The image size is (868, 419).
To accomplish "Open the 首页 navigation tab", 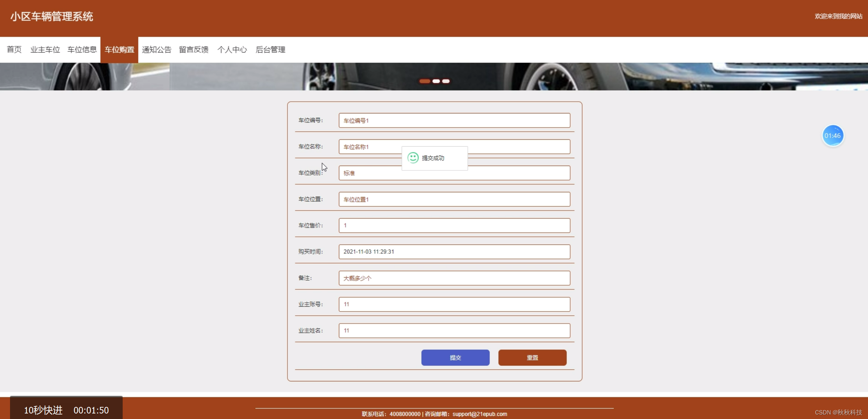I will [x=14, y=50].
